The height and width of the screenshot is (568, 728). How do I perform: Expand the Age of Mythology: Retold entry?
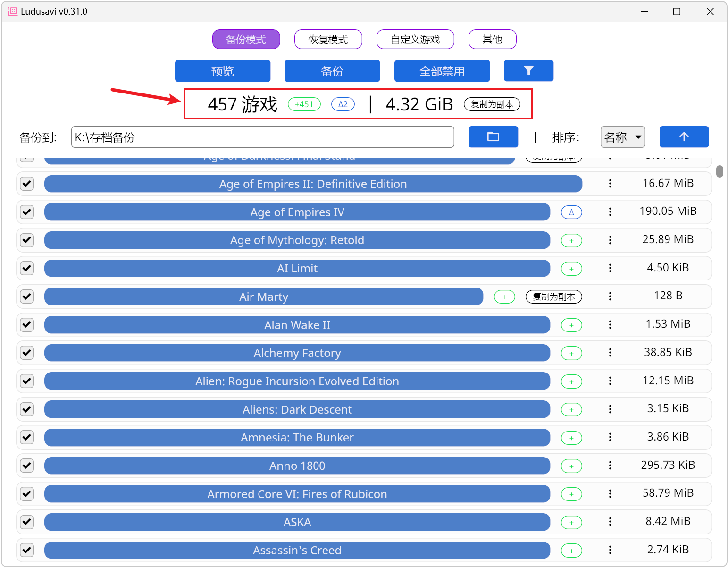coord(297,240)
